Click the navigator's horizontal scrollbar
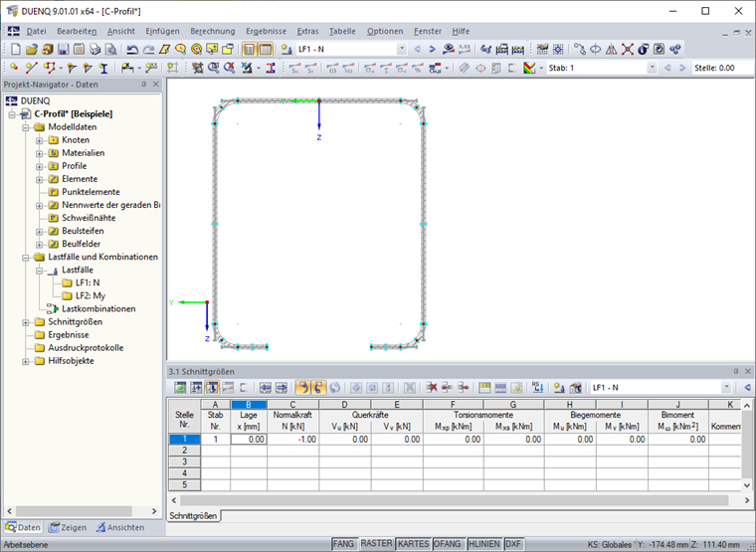Viewport: 756px width, 552px height. click(x=74, y=511)
